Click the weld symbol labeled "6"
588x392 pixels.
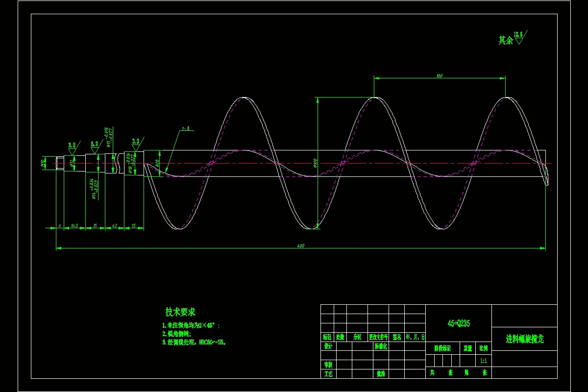(187, 128)
